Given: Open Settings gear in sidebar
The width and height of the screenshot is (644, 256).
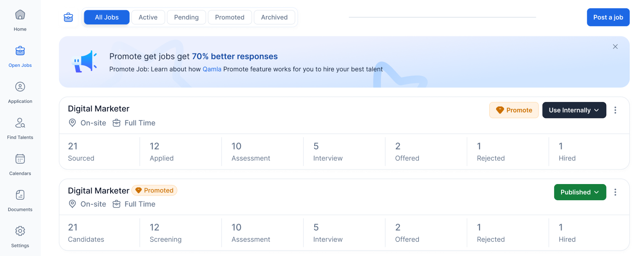Looking at the screenshot, I should click(20, 231).
